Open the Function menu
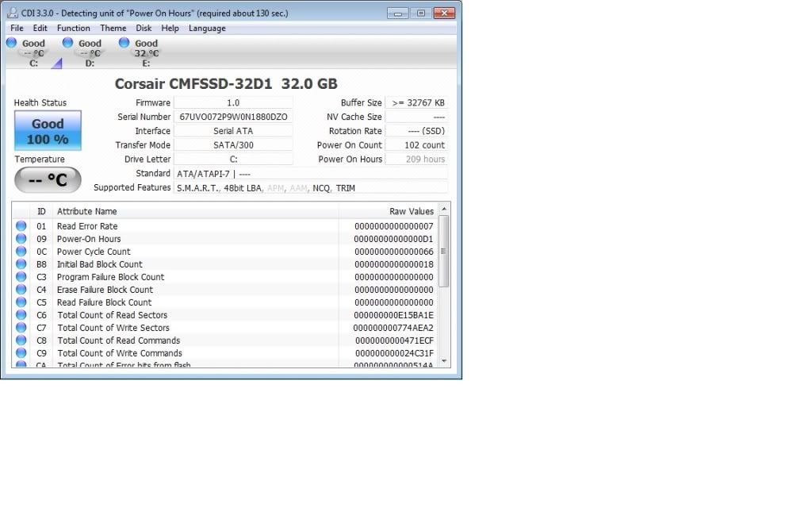This screenshot has height=508, width=812. tap(74, 28)
